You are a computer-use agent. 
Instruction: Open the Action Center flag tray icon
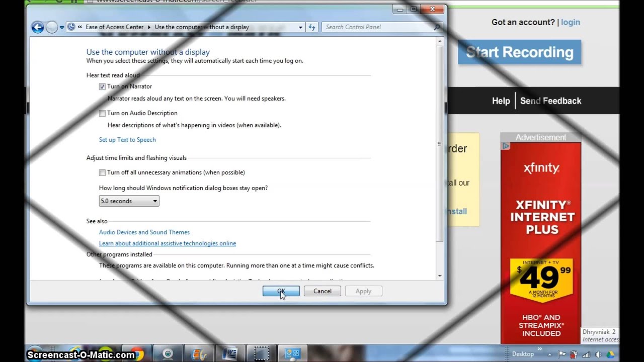562,354
